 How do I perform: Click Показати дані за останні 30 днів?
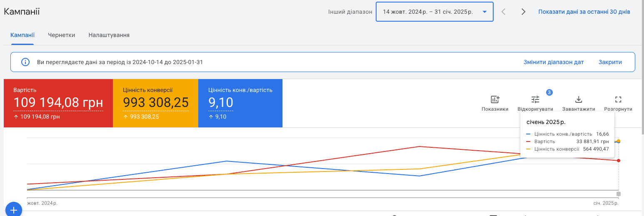point(584,12)
